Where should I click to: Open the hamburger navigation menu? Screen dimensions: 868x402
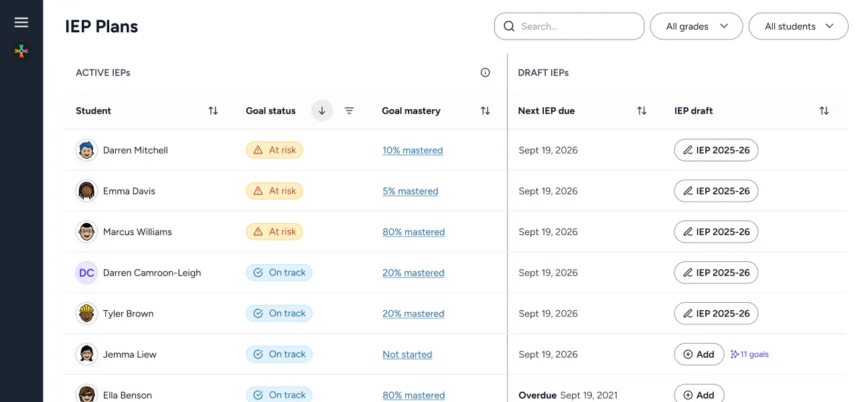pyautogui.click(x=21, y=21)
